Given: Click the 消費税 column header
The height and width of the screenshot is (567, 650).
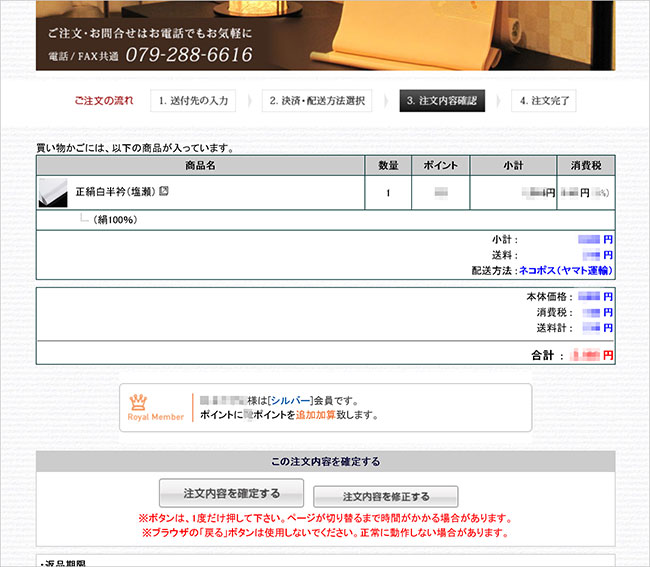Looking at the screenshot, I should click(585, 165).
